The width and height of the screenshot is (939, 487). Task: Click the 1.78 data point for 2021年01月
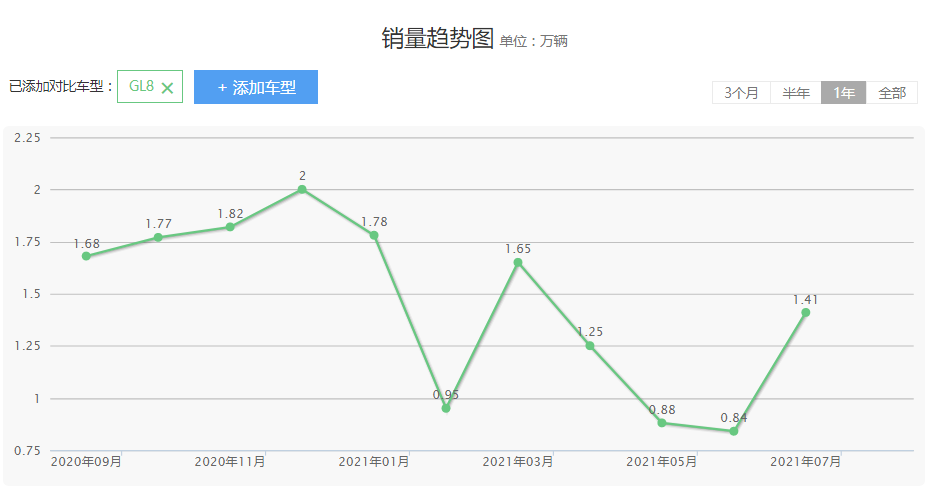[x=374, y=235]
